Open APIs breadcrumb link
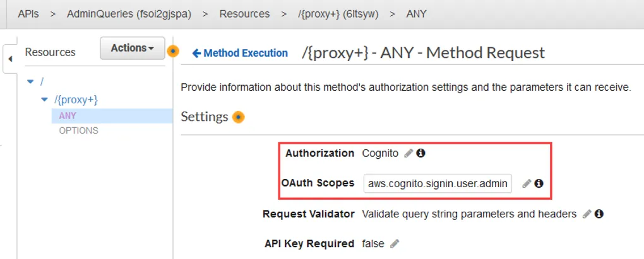This screenshot has width=644, height=259. [28, 13]
